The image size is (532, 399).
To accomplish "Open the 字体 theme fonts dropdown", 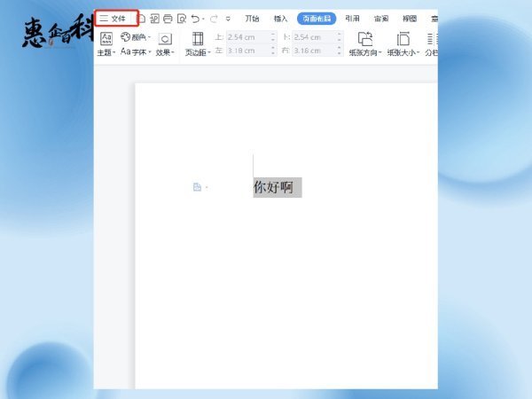I will [135, 52].
